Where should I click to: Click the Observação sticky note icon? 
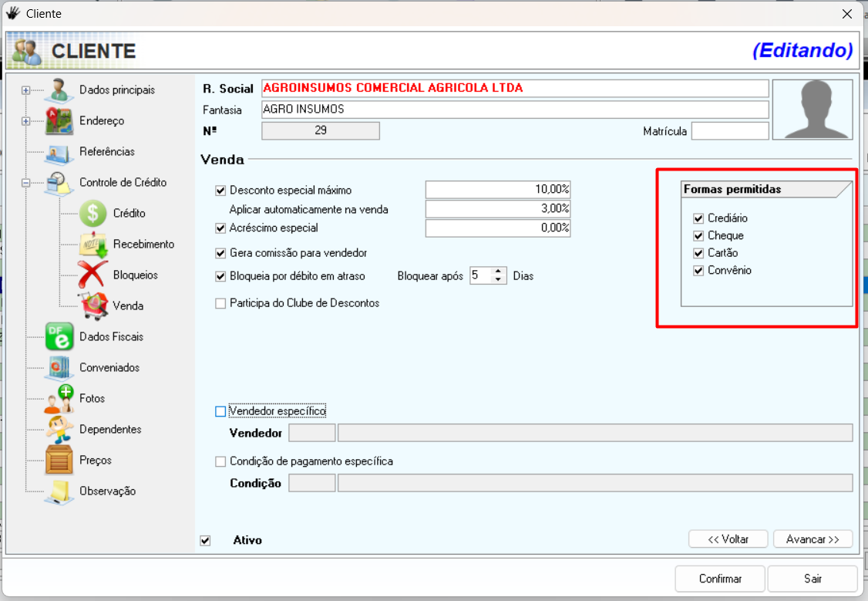click(59, 491)
